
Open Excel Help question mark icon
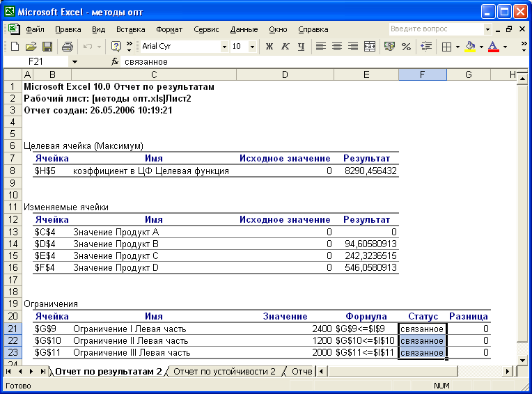(116, 47)
